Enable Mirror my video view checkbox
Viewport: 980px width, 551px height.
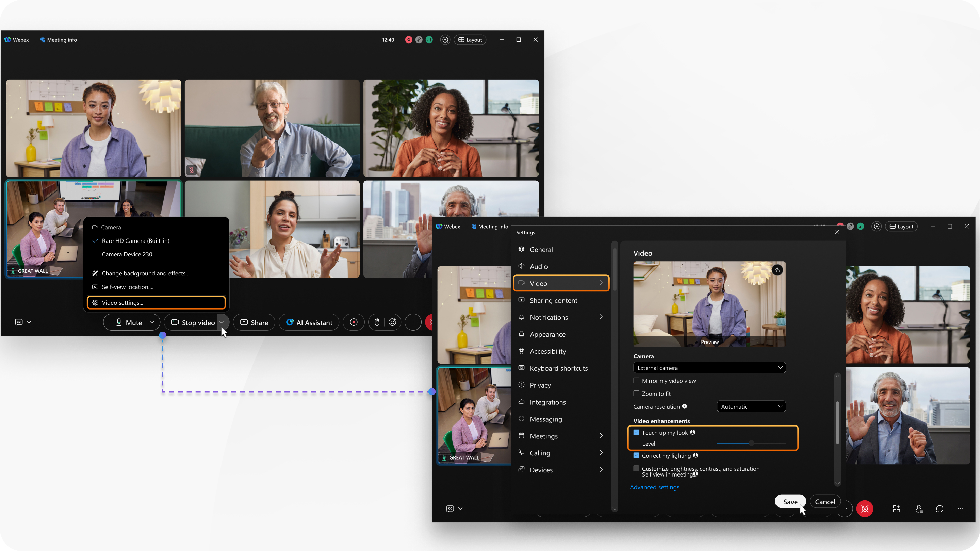coord(636,380)
